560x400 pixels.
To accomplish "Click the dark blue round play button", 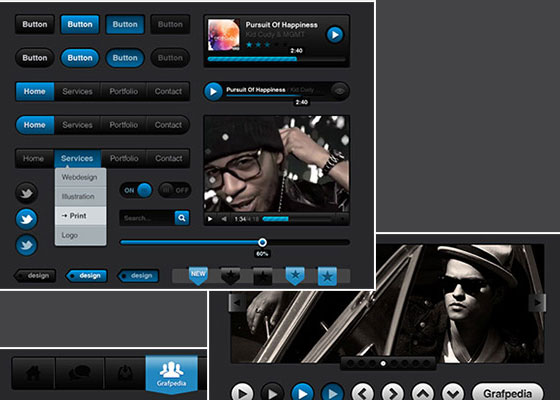I will [332, 393].
